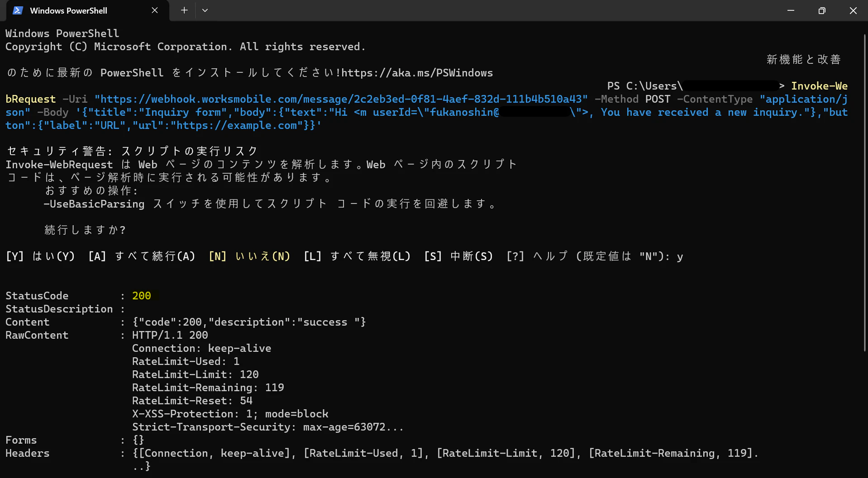
Task: Click the [A] すべて続行(A) option text
Action: [x=142, y=256]
